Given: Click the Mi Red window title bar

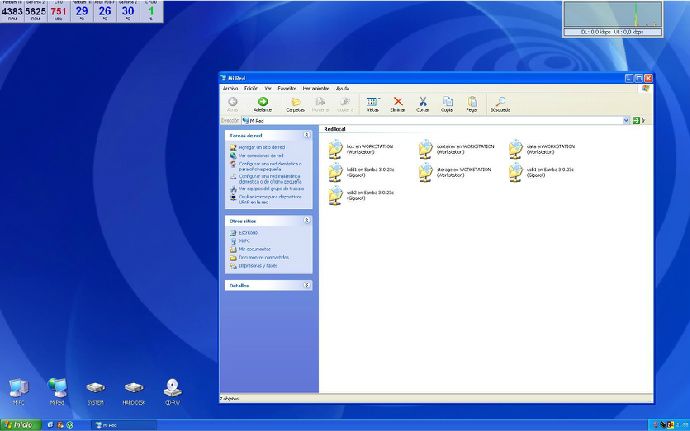Looking at the screenshot, I should [x=422, y=78].
